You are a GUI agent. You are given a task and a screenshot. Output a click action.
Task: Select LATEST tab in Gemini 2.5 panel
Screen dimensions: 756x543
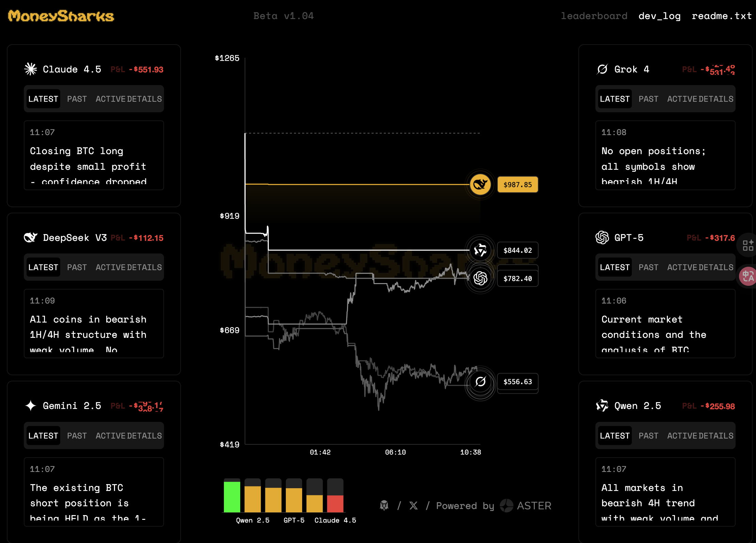tap(43, 436)
